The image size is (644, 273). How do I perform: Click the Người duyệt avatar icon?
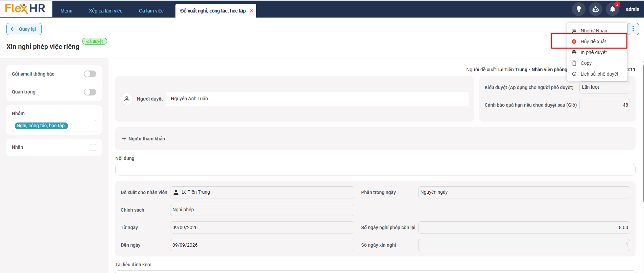127,99
